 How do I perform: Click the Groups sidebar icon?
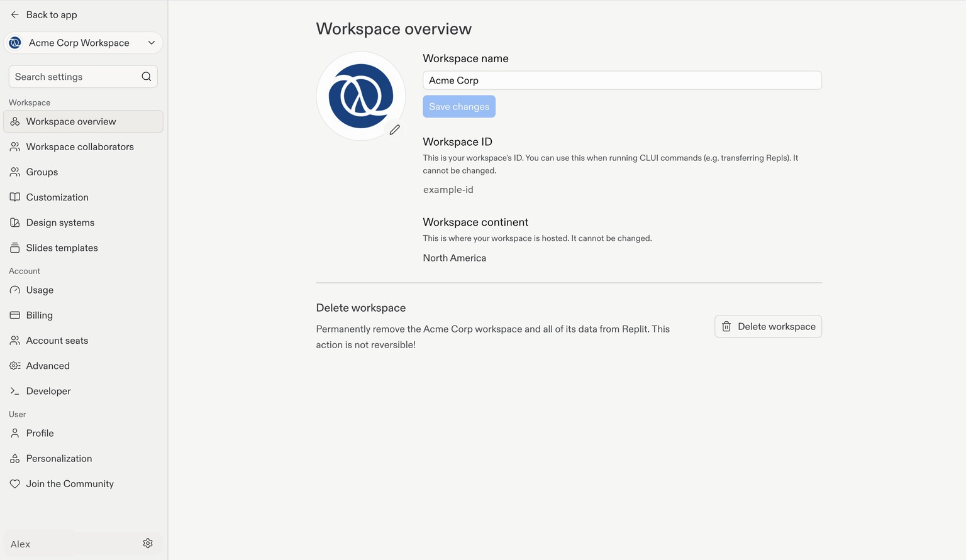(x=15, y=172)
